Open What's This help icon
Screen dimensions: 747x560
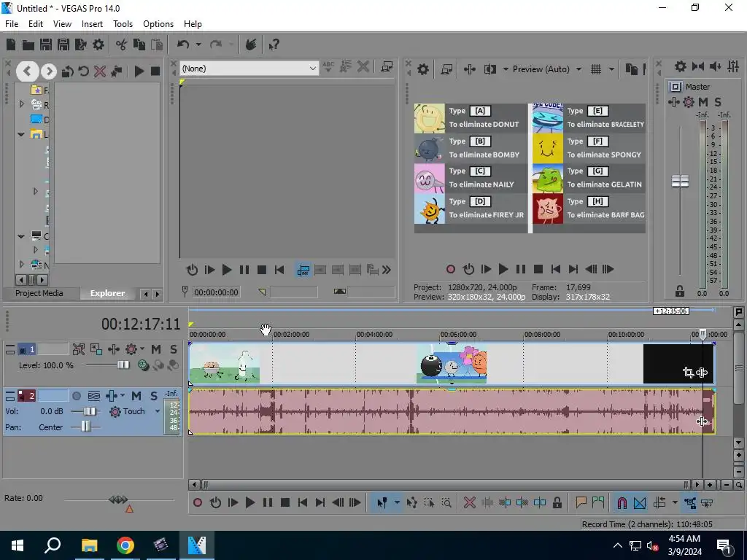pyautogui.click(x=274, y=44)
